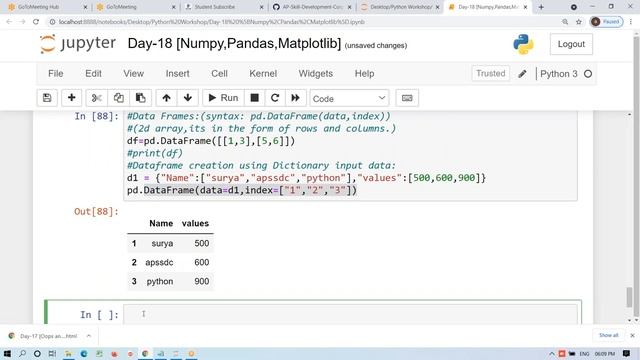
Task: Click into the empty In [ ] cell input
Action: (350, 314)
